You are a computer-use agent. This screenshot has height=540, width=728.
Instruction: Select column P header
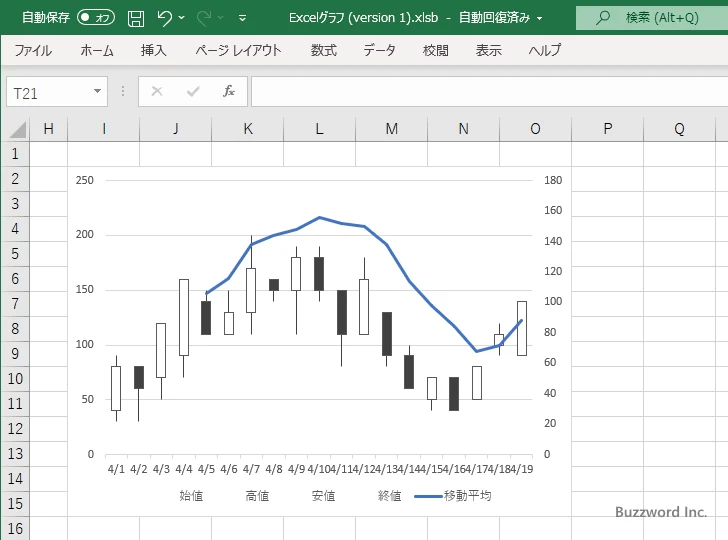tap(608, 129)
